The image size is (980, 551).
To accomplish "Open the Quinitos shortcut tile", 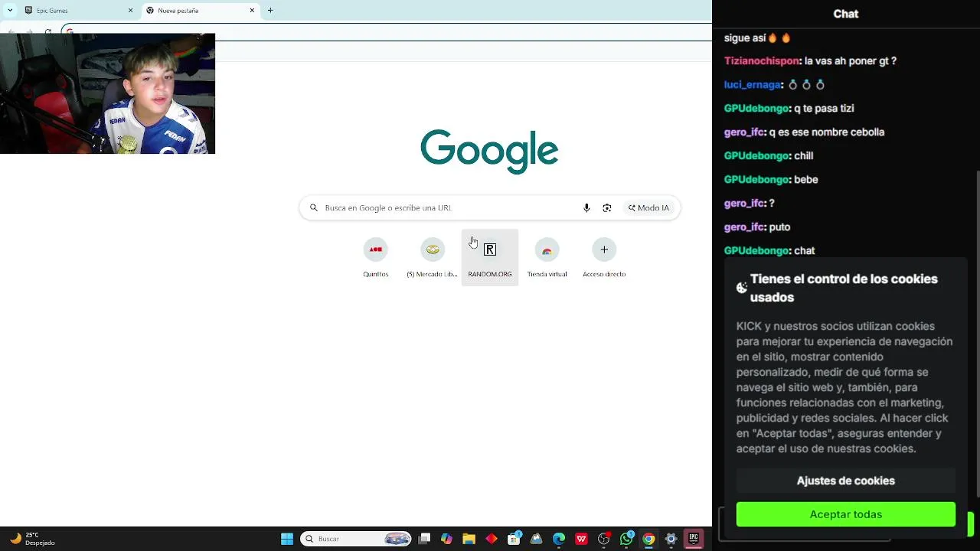I will (x=375, y=257).
